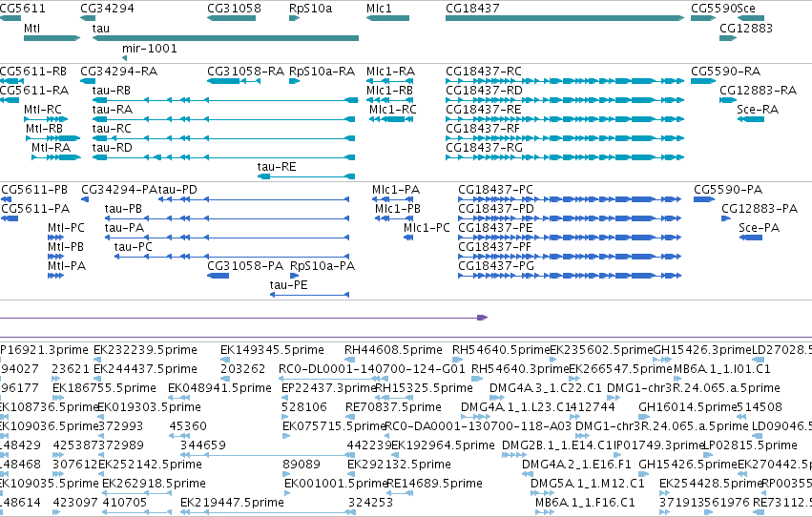Click the DMG5A.1_1.M12.C1 EST label

588,483
